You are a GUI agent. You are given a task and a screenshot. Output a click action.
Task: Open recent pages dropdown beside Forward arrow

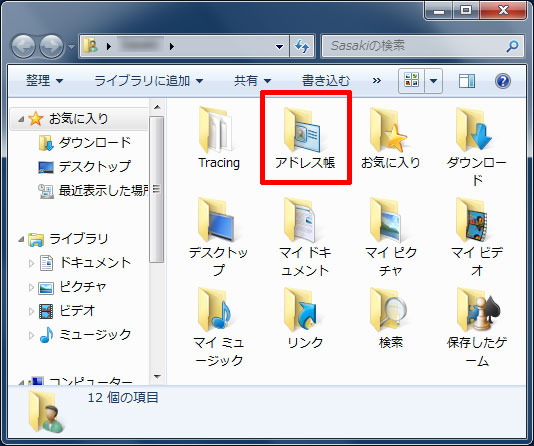(x=71, y=46)
